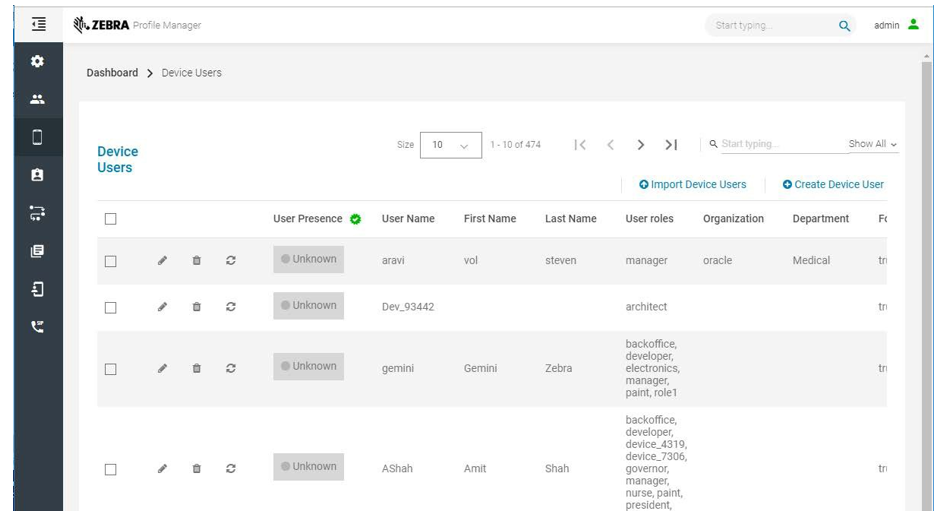Sort by the User Name column header
Viewport: 941px width, 524px height.
click(x=408, y=219)
